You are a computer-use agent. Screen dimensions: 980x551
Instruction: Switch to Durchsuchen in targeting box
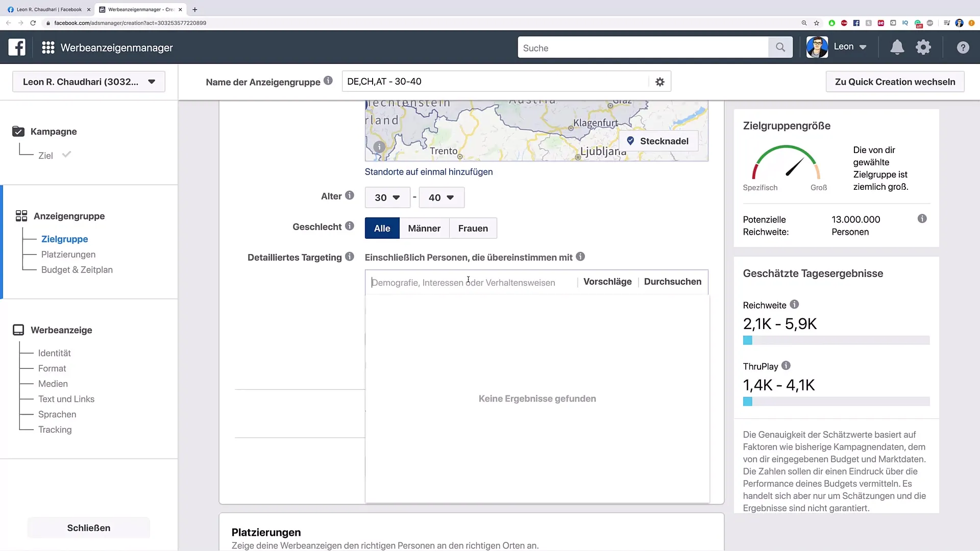pyautogui.click(x=672, y=282)
